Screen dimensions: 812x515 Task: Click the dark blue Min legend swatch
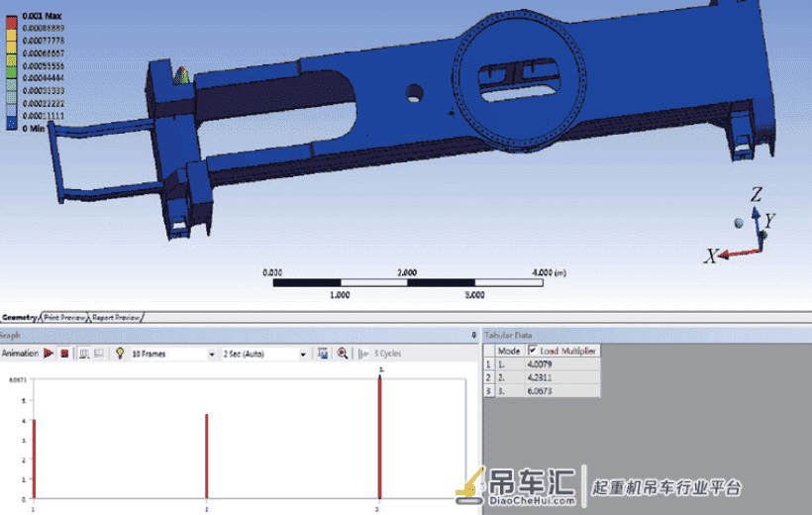pos(12,123)
